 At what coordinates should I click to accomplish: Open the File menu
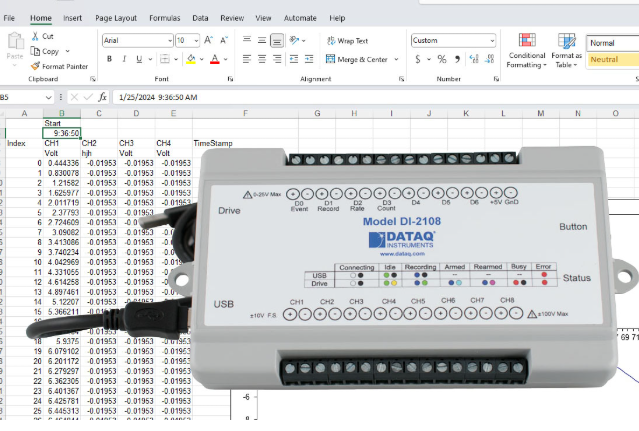click(9, 18)
